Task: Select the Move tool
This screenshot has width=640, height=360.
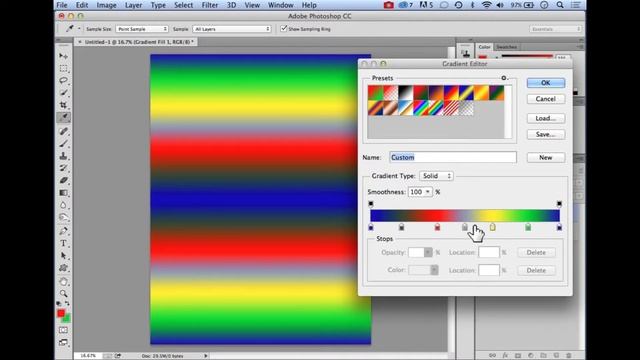Action: pos(63,56)
